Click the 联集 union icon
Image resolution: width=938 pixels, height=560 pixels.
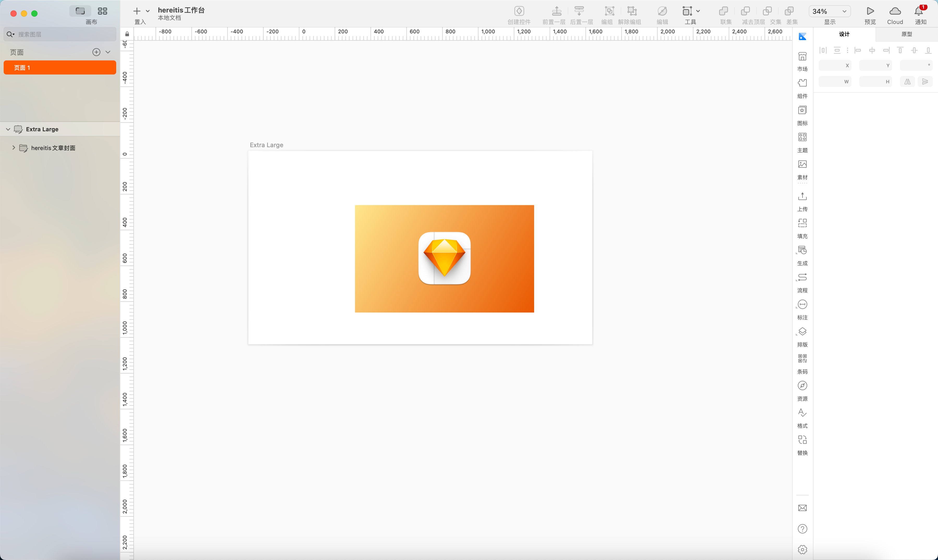[x=723, y=11]
